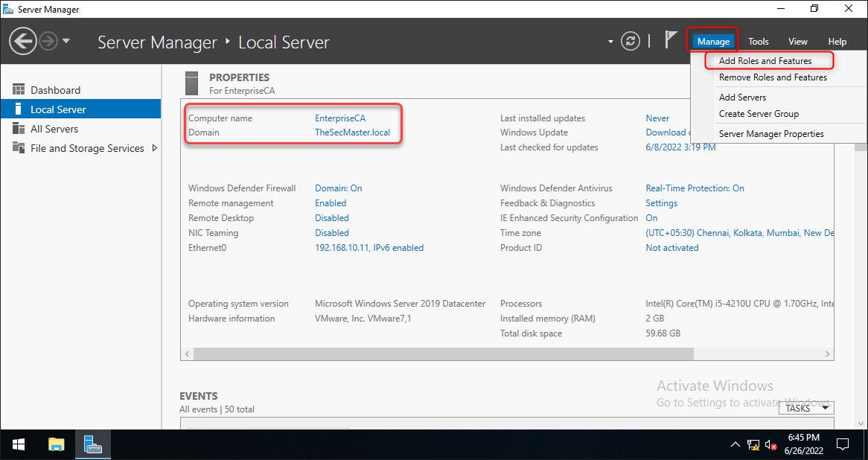The width and height of the screenshot is (868, 460).
Task: Click the properties horizontal scrollbar
Action: click(x=443, y=354)
